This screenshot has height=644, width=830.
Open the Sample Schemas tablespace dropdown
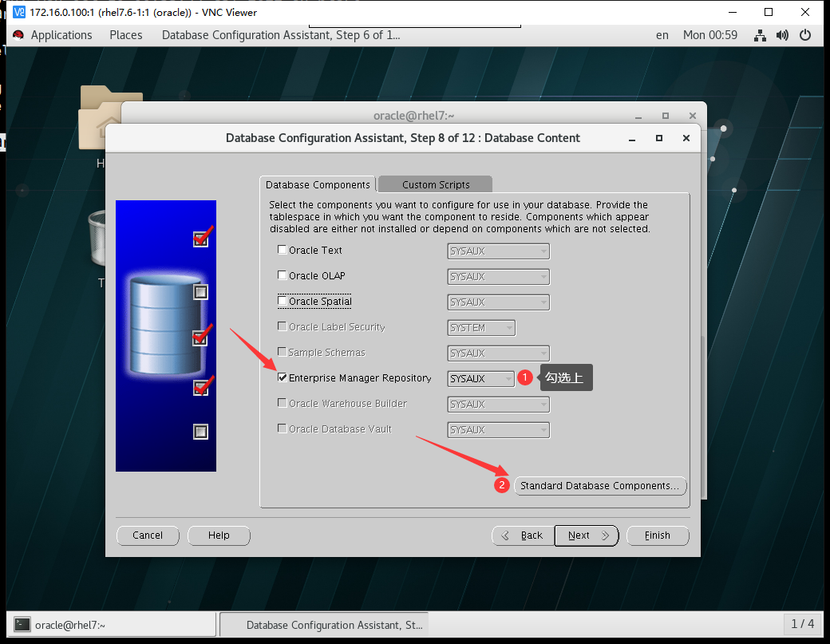pos(498,353)
